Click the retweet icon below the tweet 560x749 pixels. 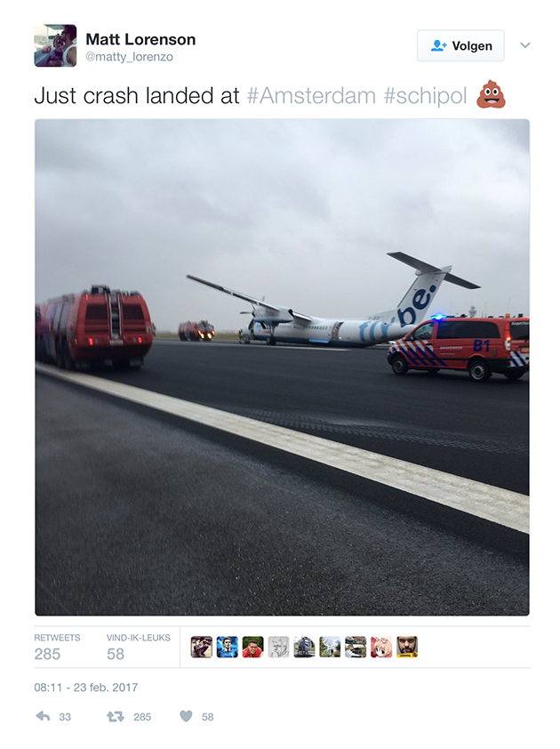coord(115,716)
